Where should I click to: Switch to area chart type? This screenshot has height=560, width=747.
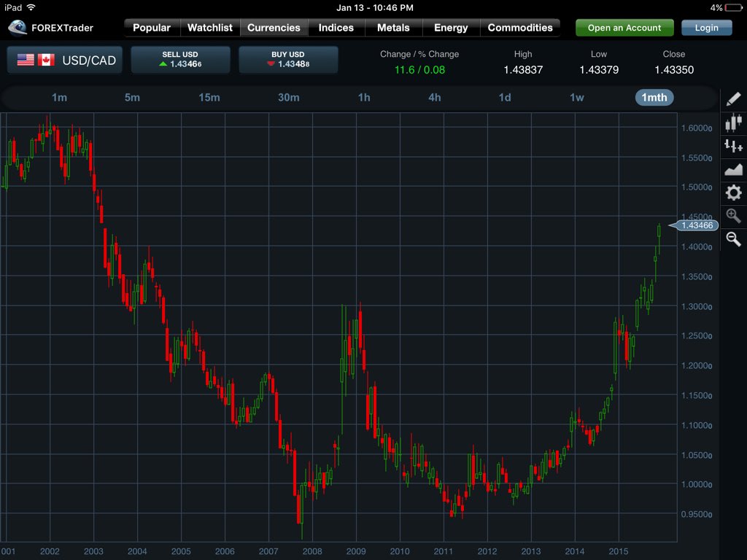pyautogui.click(x=734, y=169)
